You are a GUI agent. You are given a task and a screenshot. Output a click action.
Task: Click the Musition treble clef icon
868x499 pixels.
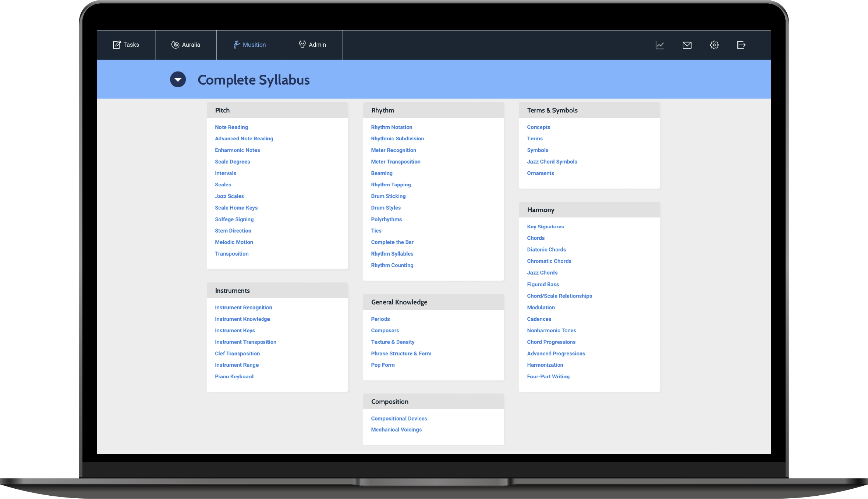[x=237, y=45]
